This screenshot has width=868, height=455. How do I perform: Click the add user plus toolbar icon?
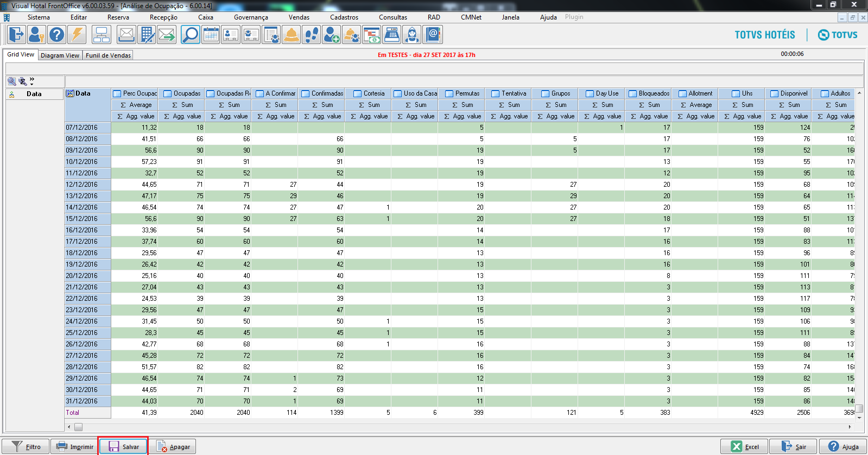click(331, 35)
